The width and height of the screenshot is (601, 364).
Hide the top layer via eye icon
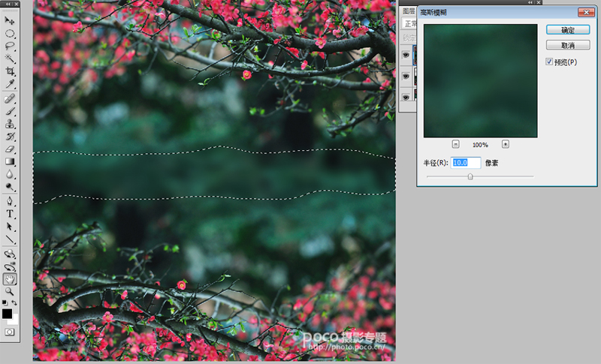(x=406, y=55)
